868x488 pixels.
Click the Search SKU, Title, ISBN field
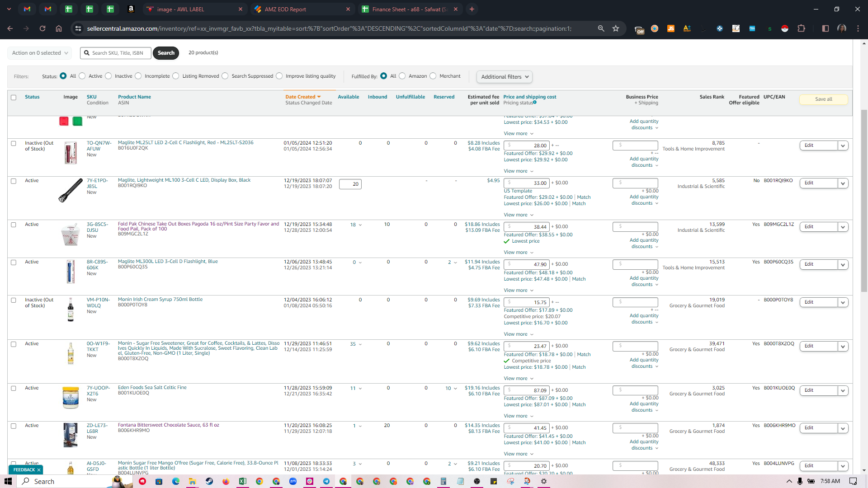[x=116, y=53]
